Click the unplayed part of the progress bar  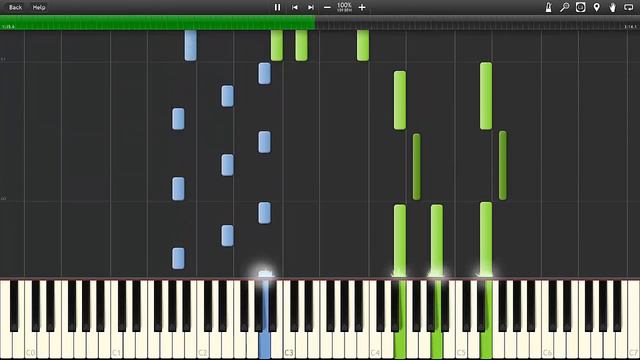tap(478, 22)
